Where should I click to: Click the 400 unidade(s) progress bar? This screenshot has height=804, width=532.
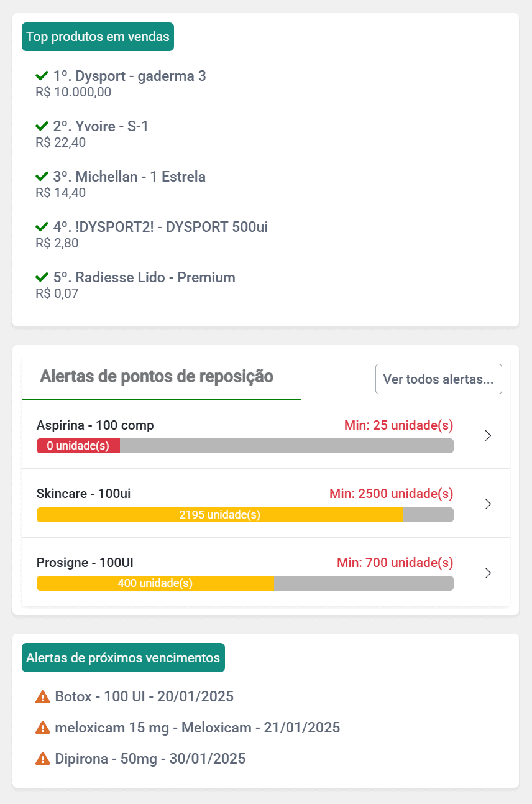coord(155,583)
